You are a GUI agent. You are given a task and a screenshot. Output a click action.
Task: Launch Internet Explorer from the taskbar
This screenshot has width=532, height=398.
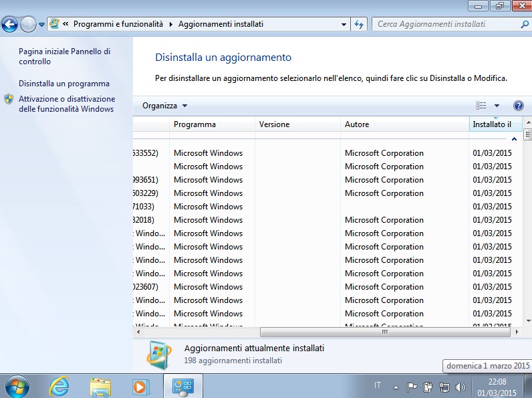coord(59,387)
